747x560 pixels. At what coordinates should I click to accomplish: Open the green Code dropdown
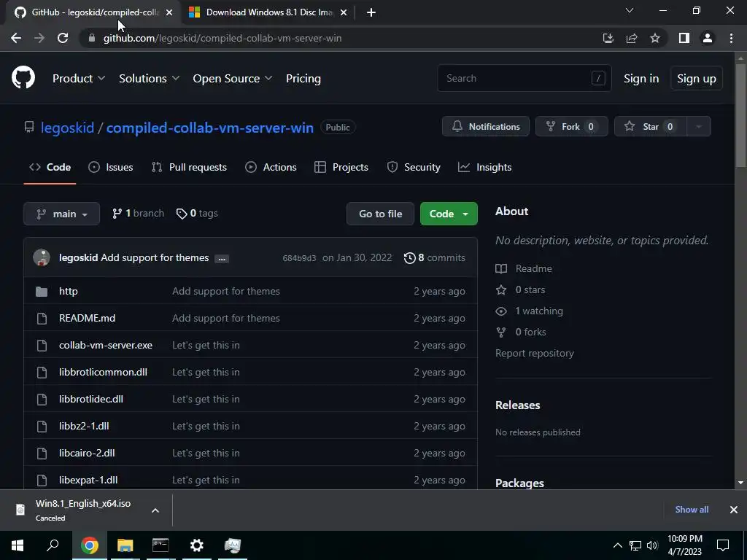449,214
